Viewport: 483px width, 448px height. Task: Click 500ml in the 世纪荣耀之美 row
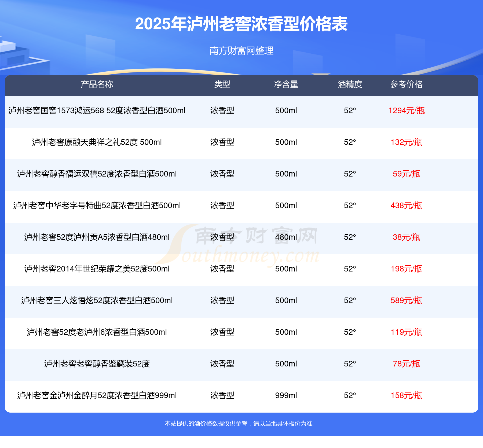tap(286, 269)
